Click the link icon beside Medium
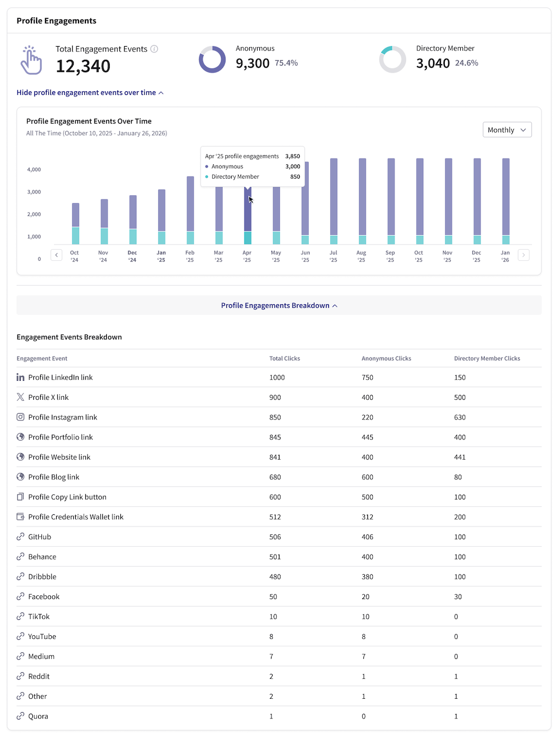The image size is (560, 737). (20, 656)
